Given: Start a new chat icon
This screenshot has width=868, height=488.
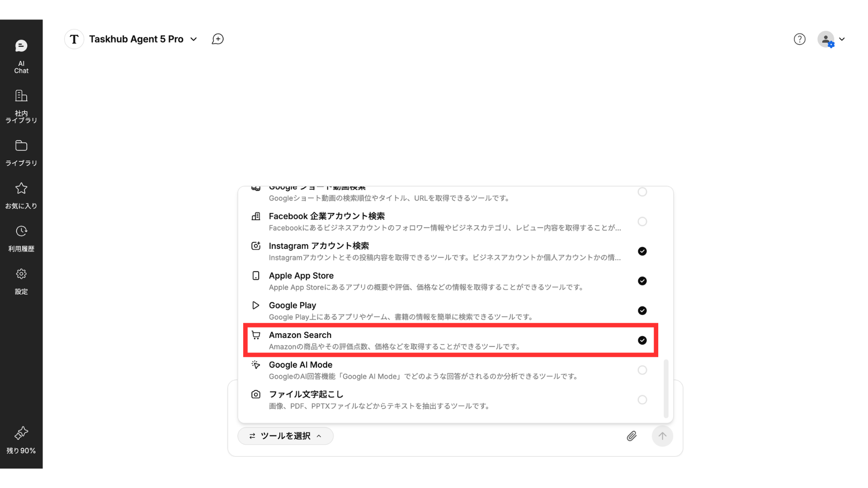Looking at the screenshot, I should coord(217,39).
